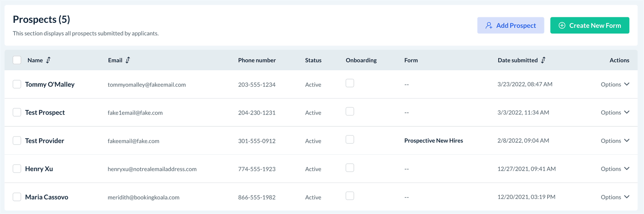
Task: Sort by Date submitted arrows icon
Action: click(x=543, y=60)
